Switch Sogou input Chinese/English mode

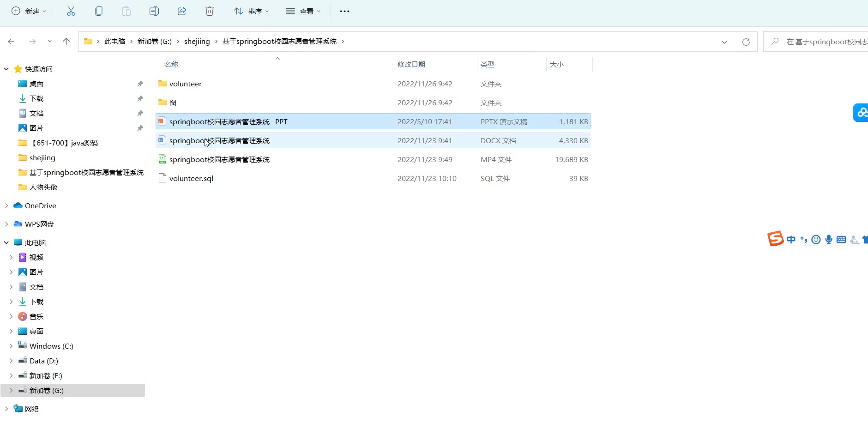click(x=791, y=239)
